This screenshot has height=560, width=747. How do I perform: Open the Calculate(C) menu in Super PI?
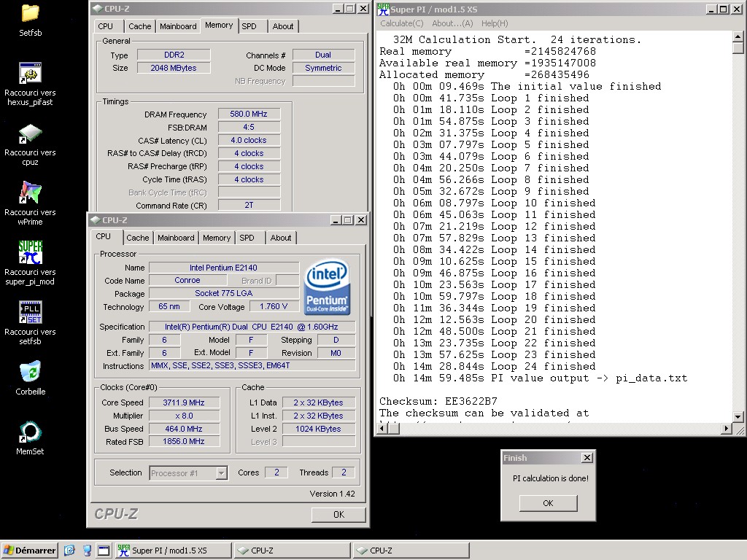[402, 23]
